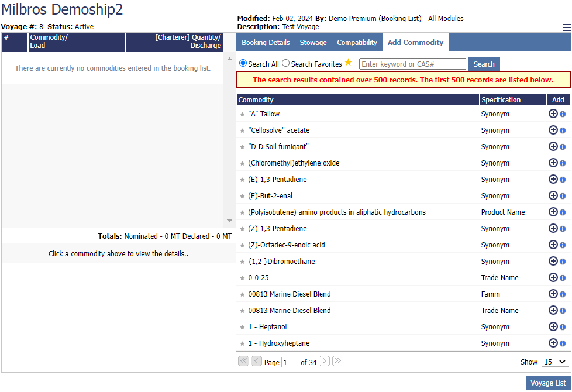
Task: Favorite star for (E)-But-2-enal row
Action: pyautogui.click(x=242, y=196)
